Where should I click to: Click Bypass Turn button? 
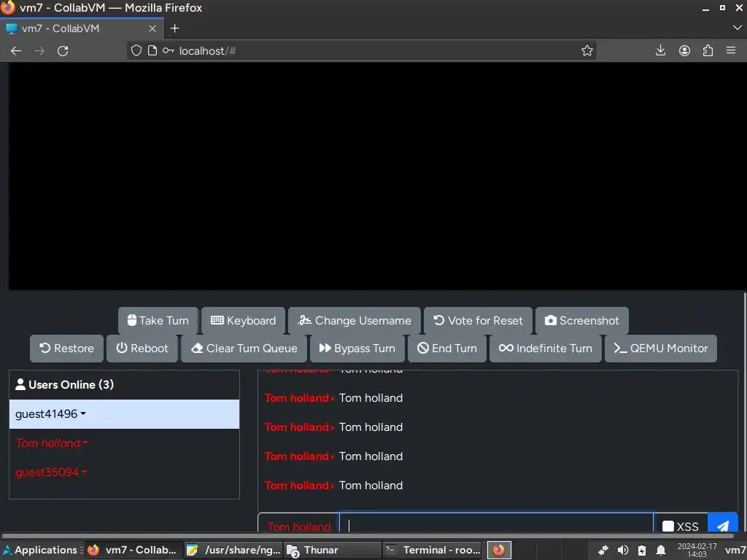(x=357, y=348)
